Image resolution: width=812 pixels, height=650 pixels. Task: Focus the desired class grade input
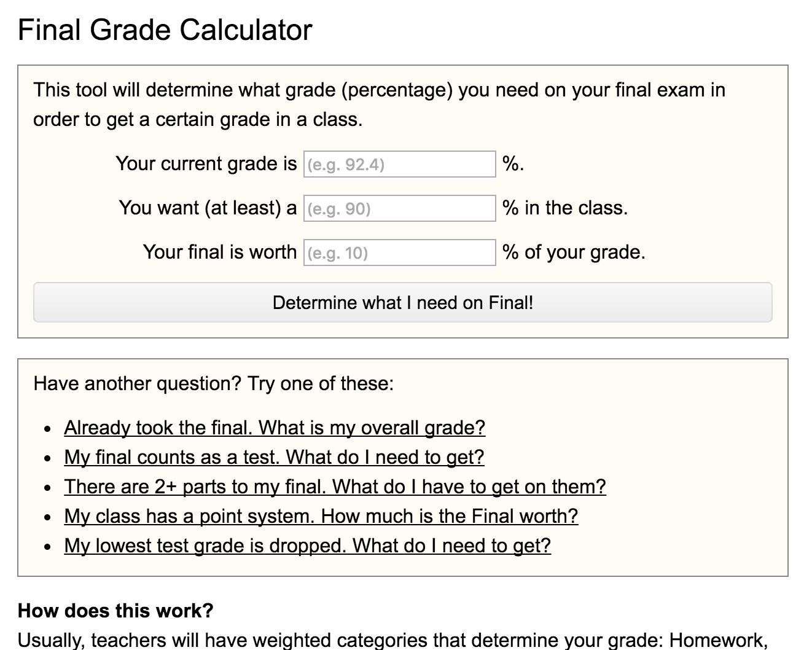click(x=399, y=208)
